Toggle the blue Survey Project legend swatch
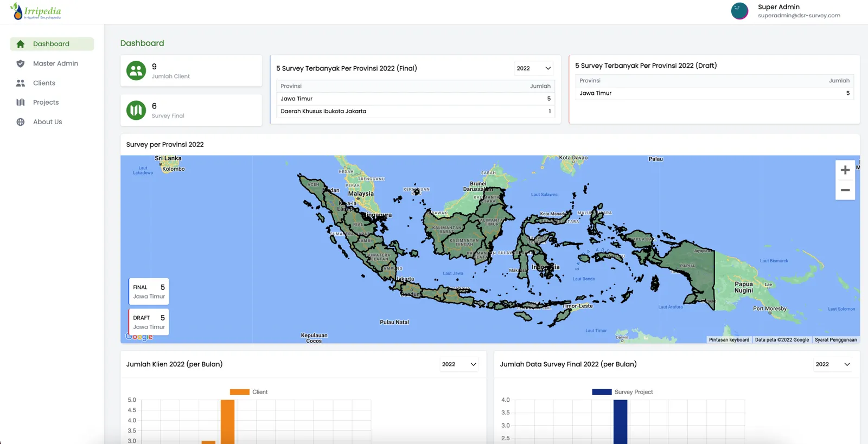Image resolution: width=868 pixels, height=444 pixels. [602, 392]
